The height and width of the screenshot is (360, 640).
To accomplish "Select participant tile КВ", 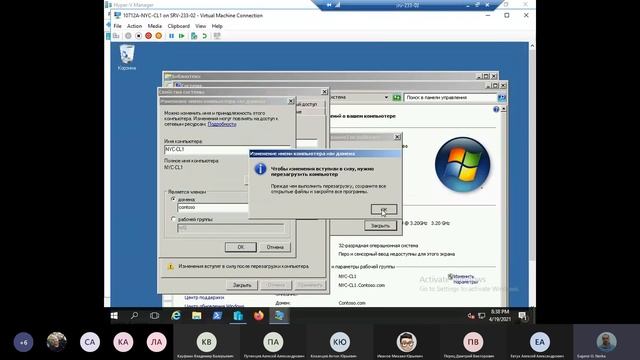I will pos(207,342).
